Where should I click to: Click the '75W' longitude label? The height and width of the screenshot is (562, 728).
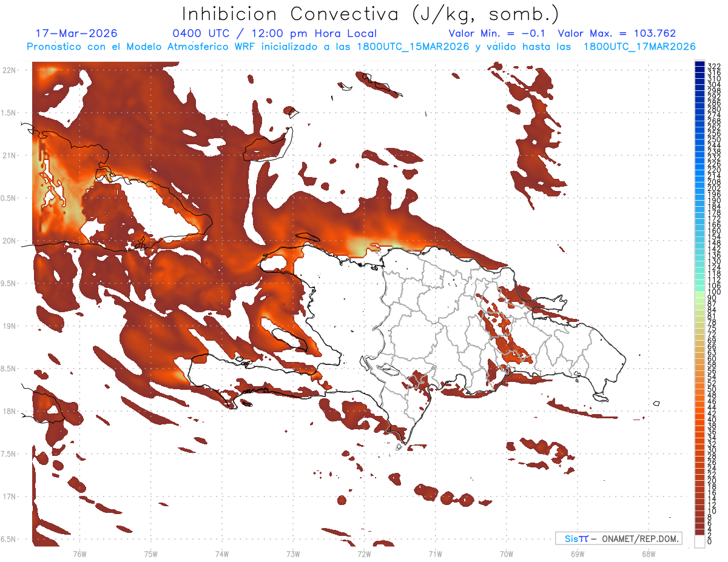coord(151,554)
